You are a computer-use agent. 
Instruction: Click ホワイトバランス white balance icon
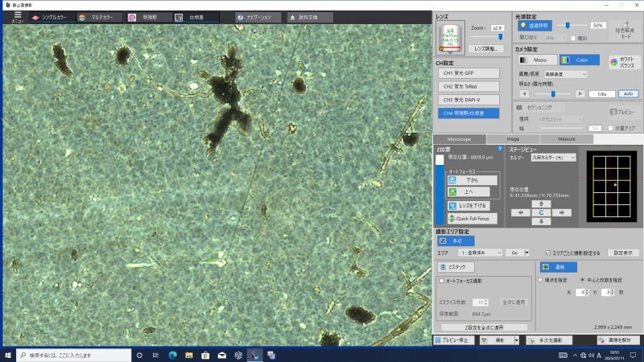coord(622,62)
